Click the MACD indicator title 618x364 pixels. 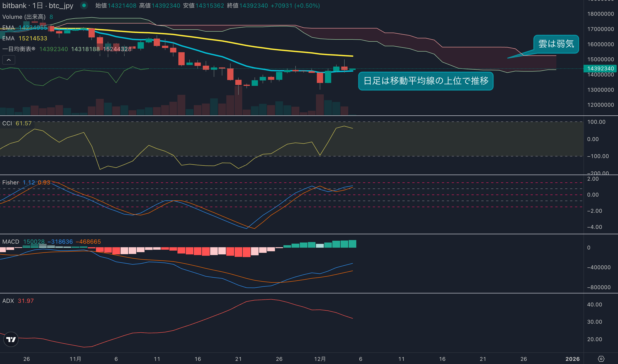coord(11,242)
